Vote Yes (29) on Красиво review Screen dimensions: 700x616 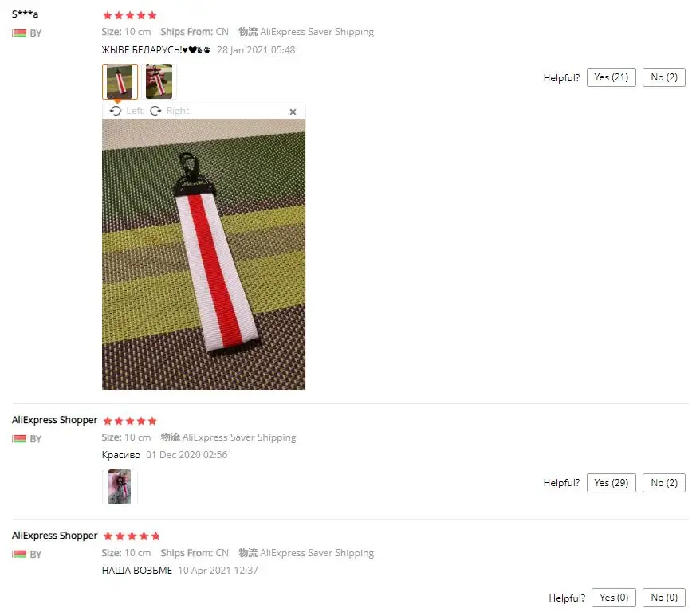click(612, 483)
